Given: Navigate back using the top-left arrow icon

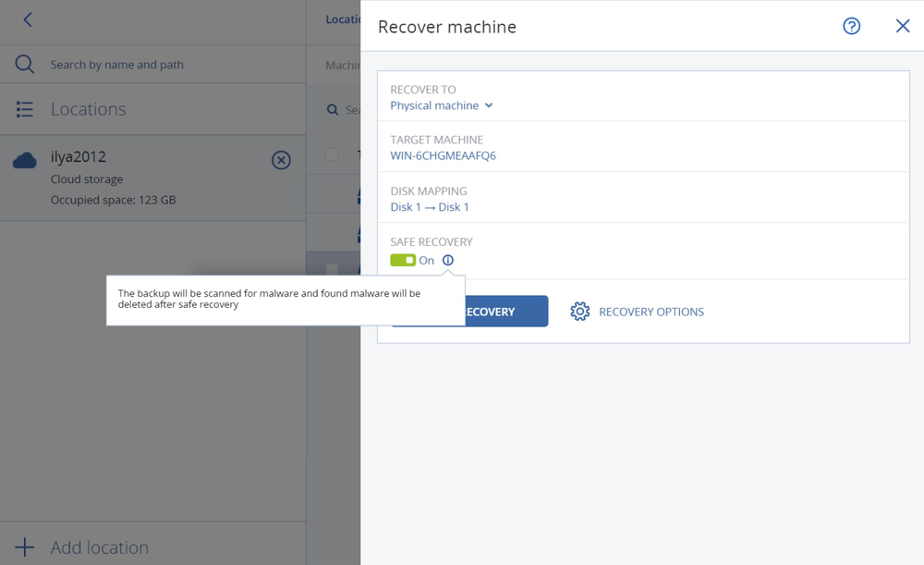Looking at the screenshot, I should pyautogui.click(x=26, y=18).
